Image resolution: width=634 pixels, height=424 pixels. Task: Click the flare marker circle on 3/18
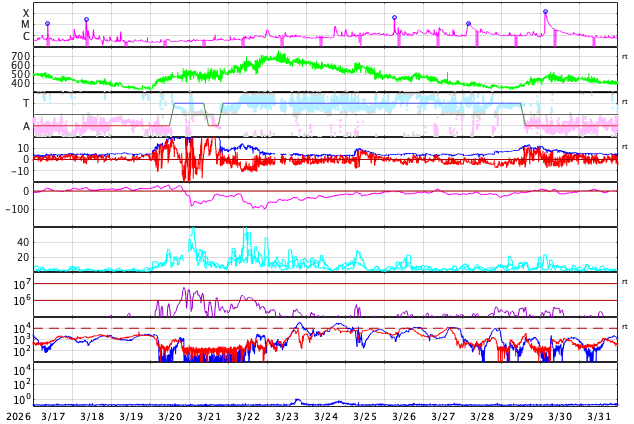(x=86, y=19)
